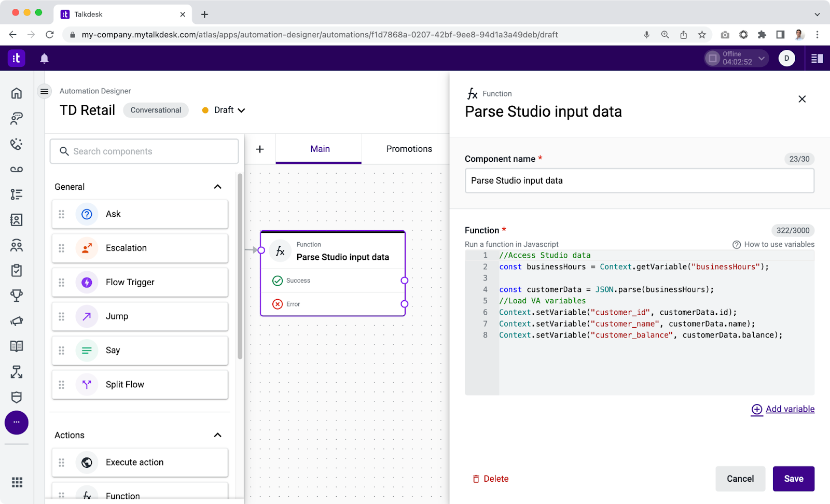
Task: Switch to the Main flow tab
Action: tap(319, 149)
